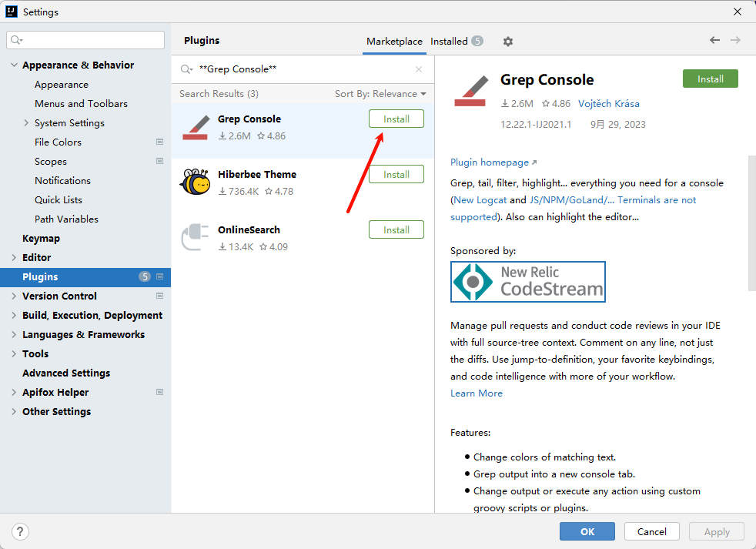
Task: Click the IntelliJ logo in title bar
Action: [11, 12]
